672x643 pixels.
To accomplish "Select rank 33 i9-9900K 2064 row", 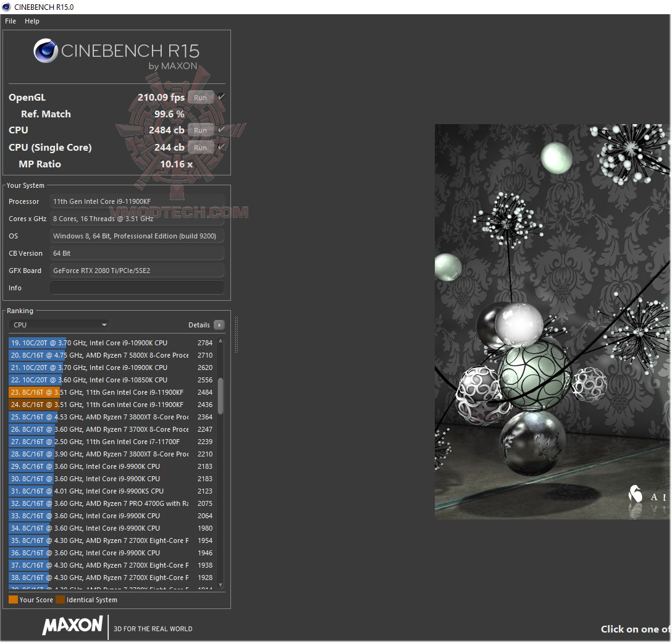I will (112, 516).
